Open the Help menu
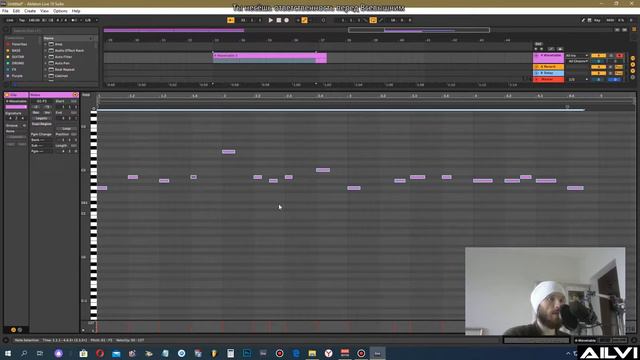 pyautogui.click(x=76, y=11)
